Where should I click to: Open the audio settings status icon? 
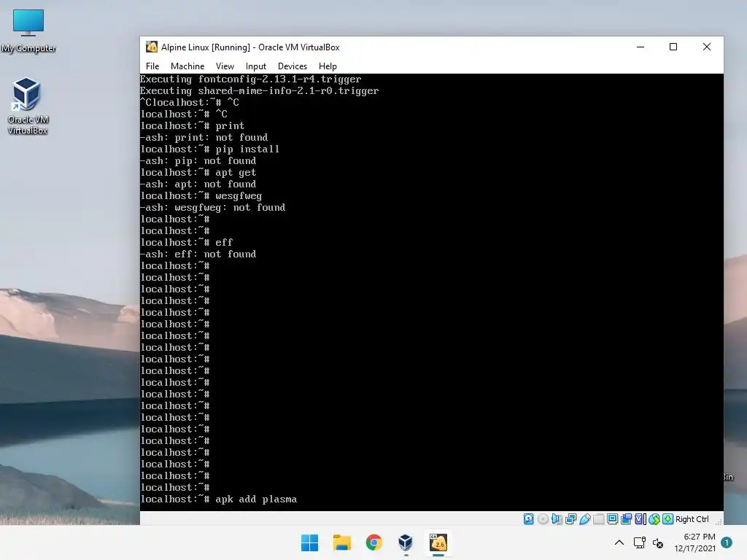click(557, 519)
